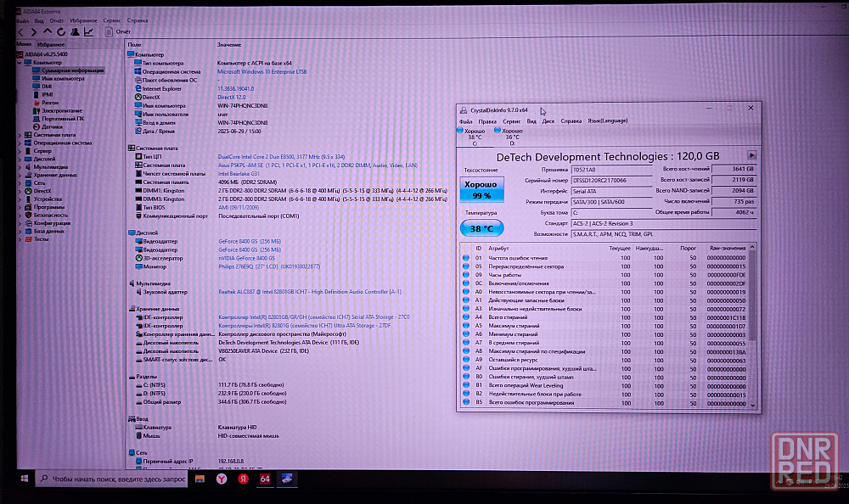
Task: Click status circle of attribute 01 Частота ошибок чтения
Action: [x=465, y=258]
